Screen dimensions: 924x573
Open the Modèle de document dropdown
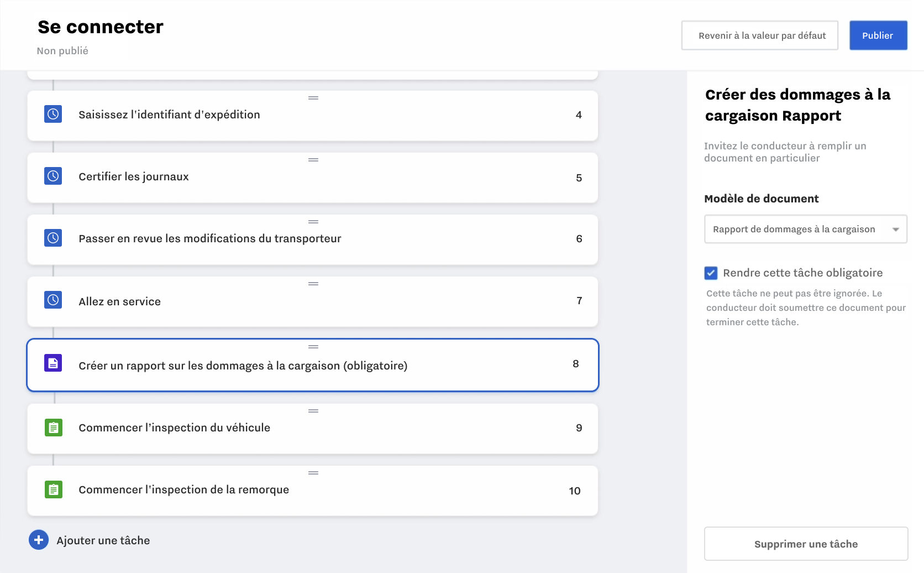click(805, 229)
